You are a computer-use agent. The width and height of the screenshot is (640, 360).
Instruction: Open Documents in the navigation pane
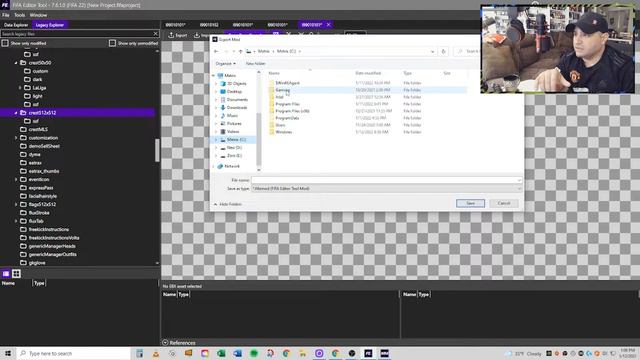pyautogui.click(x=237, y=100)
